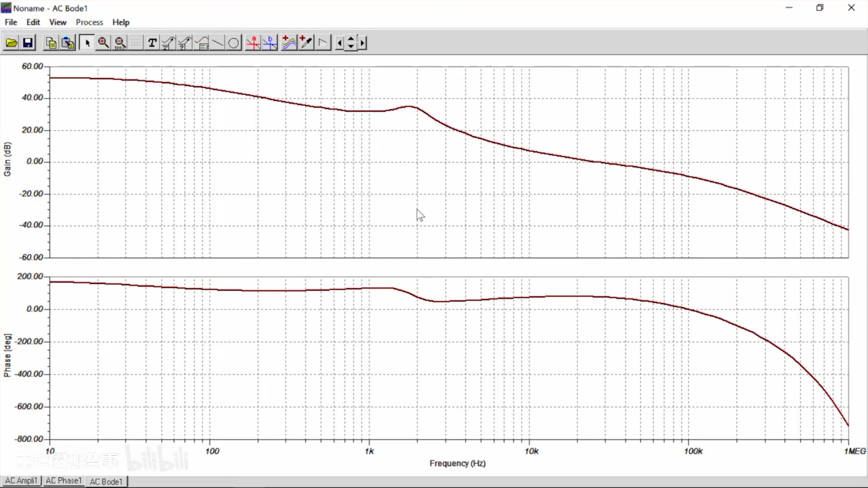This screenshot has width=868, height=488.
Task: Enable cursor b marker
Action: 270,43
